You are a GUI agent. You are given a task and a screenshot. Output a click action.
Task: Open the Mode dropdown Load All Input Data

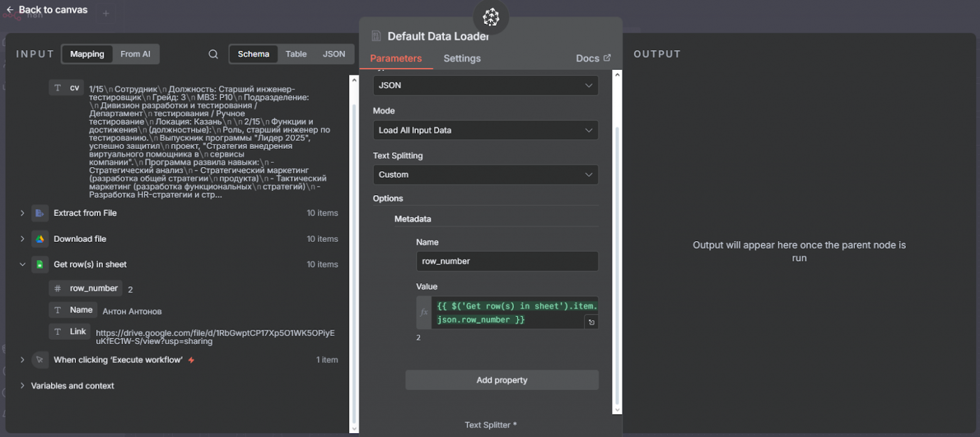coord(486,130)
